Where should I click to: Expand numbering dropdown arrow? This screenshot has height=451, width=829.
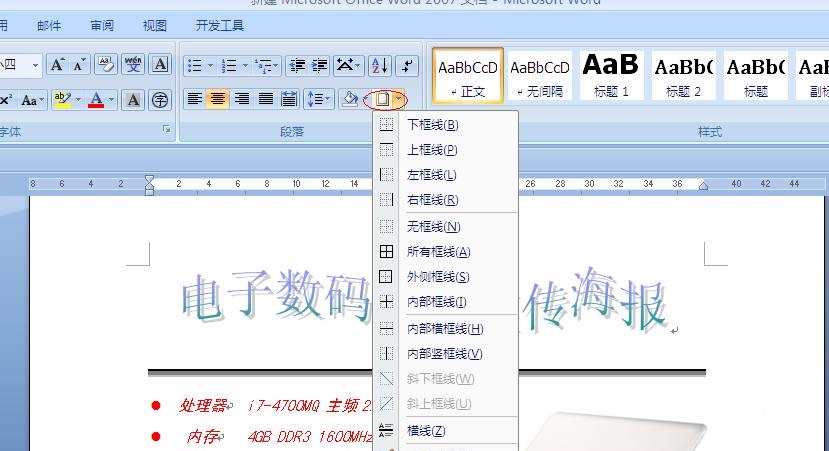[x=245, y=66]
